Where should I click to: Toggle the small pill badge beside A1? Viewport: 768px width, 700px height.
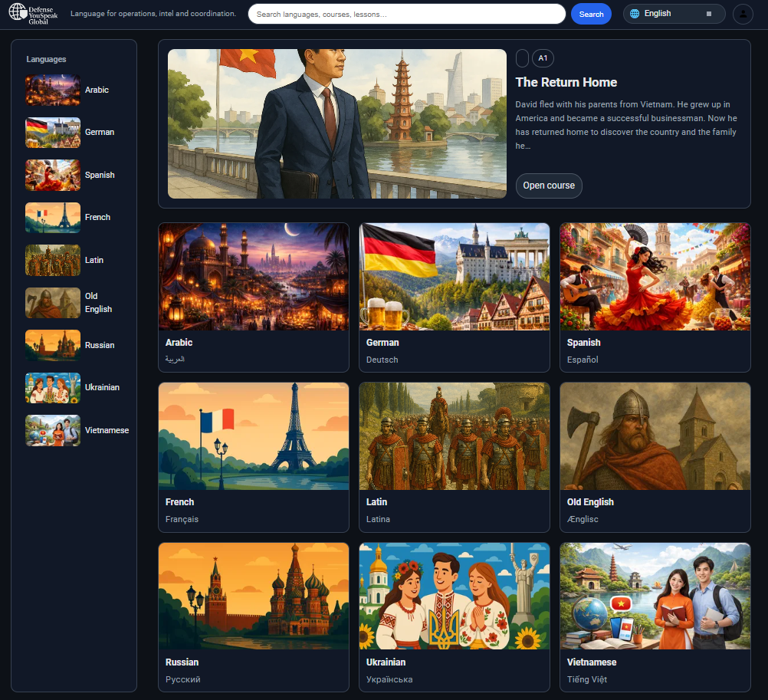click(x=522, y=58)
